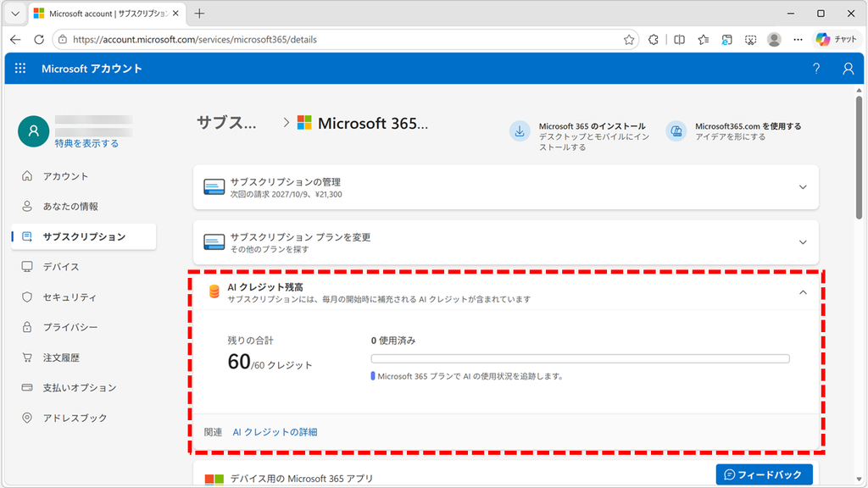The height and width of the screenshot is (488, 868).
Task: Click デバイス用の Microsoft 365 アプリ section
Action: pos(302,479)
